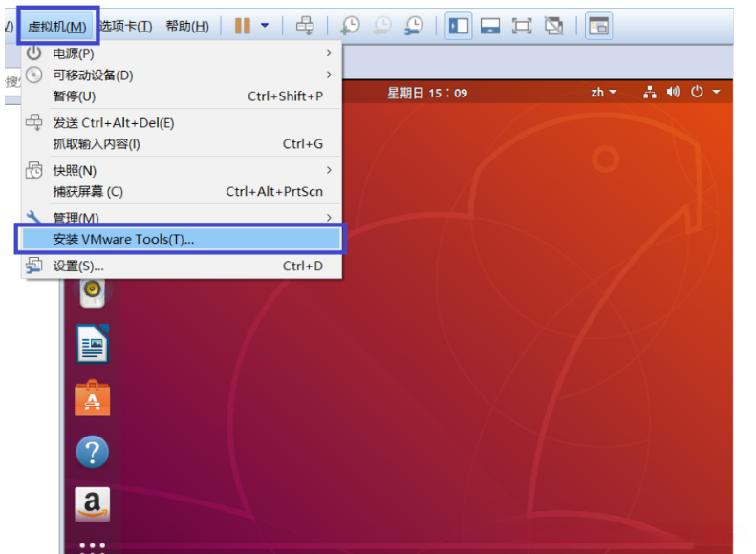
Task: Click the Unity mode toolbar icon
Action: [553, 26]
